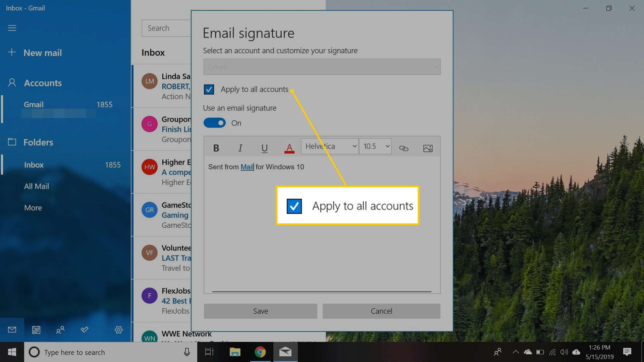Viewport: 644px width, 362px height.
Task: Open the Folders section in sidebar
Action: pyautogui.click(x=39, y=142)
